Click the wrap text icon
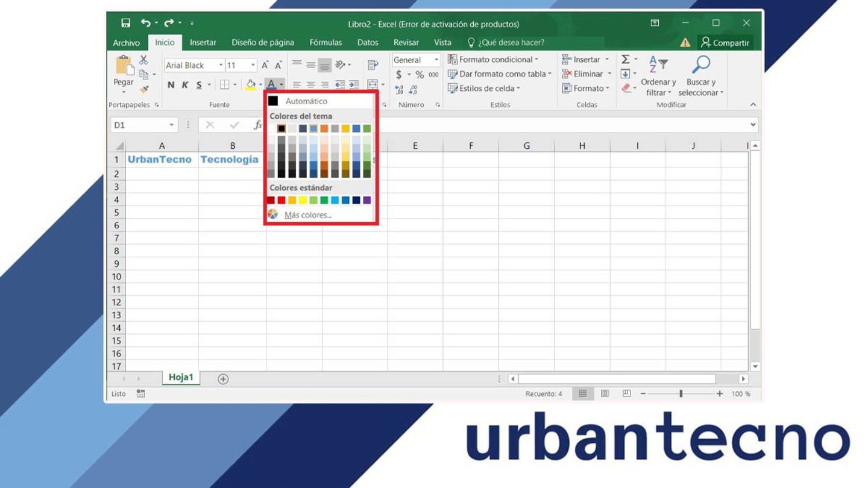The height and width of the screenshot is (488, 868). tap(373, 65)
